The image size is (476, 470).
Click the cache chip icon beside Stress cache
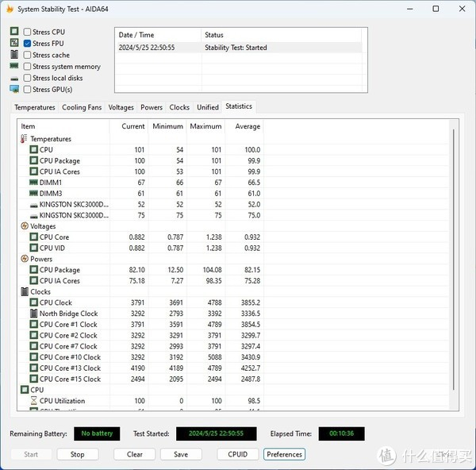pyautogui.click(x=14, y=54)
